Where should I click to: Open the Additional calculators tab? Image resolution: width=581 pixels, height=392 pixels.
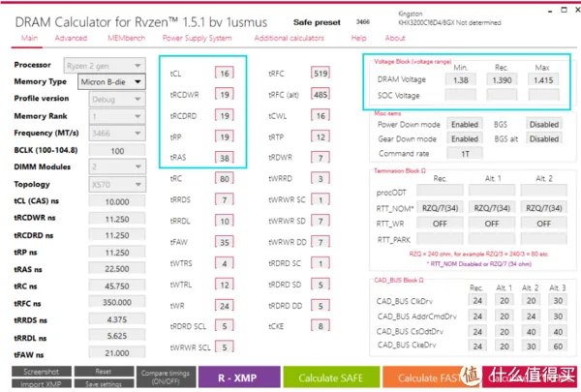pos(289,38)
